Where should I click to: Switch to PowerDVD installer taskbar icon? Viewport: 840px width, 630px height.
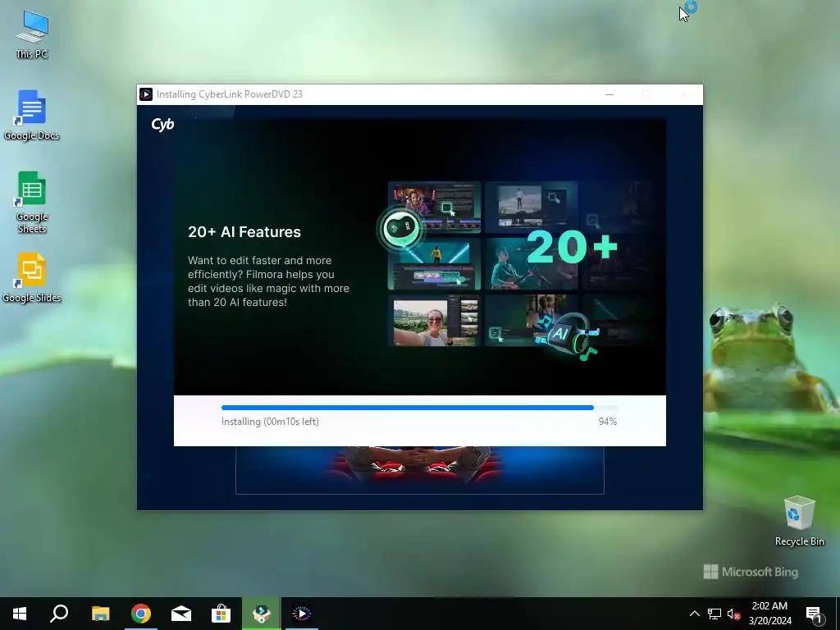pos(302,614)
